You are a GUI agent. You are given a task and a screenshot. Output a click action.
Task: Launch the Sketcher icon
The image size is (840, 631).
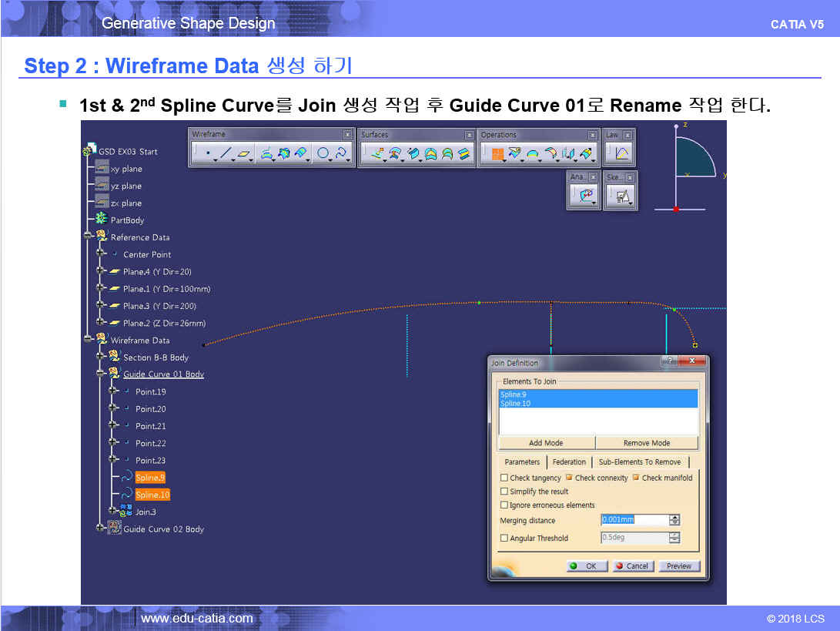tap(619, 196)
